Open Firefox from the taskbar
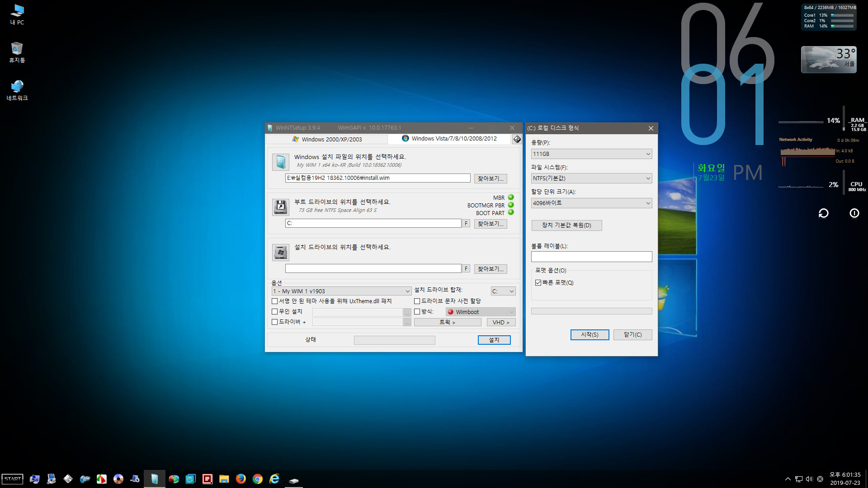 pyautogui.click(x=241, y=479)
